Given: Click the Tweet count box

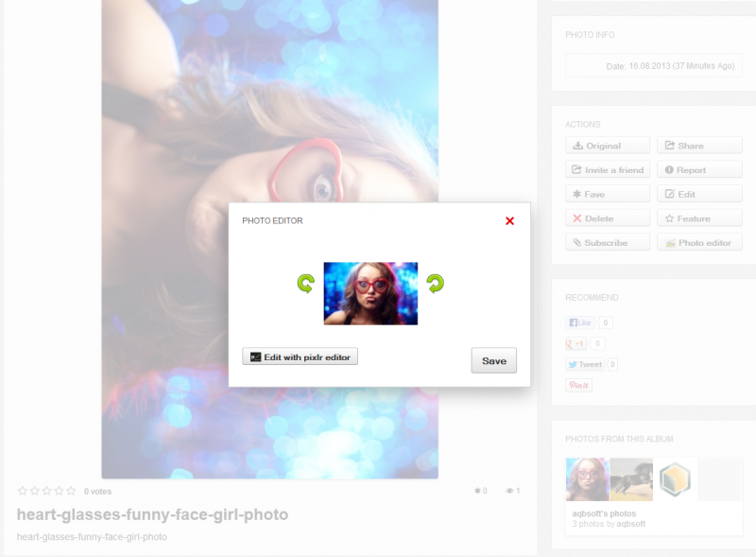Looking at the screenshot, I should pos(612,364).
